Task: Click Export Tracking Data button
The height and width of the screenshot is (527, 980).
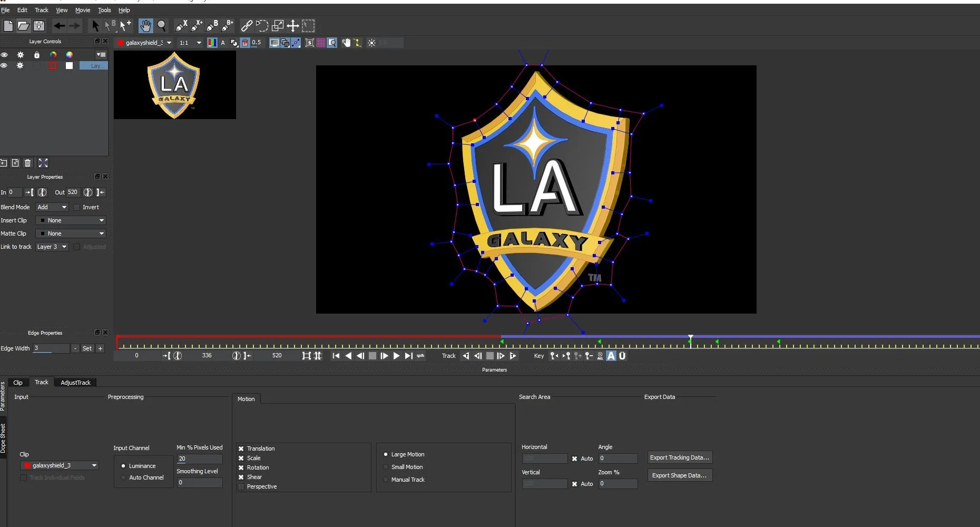Action: pyautogui.click(x=680, y=457)
